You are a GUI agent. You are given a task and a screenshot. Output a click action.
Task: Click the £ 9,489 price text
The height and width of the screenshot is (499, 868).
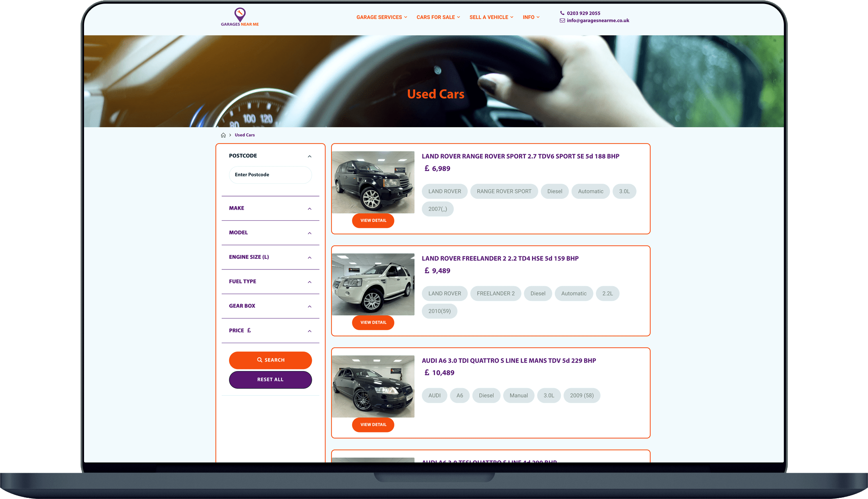437,271
